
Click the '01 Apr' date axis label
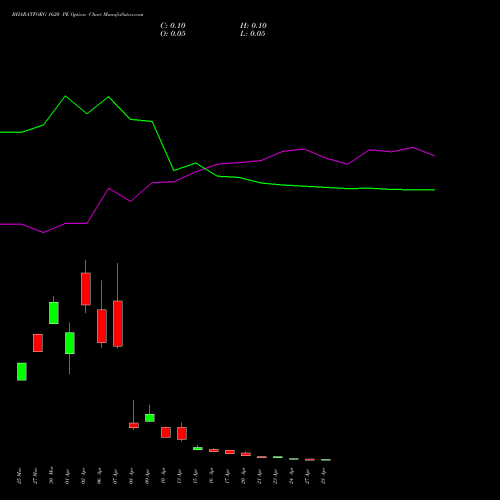[67, 476]
